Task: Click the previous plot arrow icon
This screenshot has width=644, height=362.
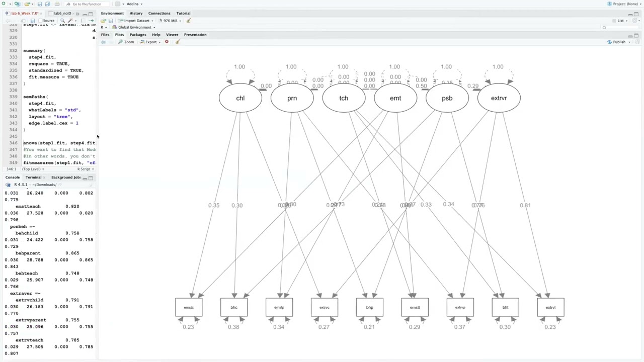Action: coord(103,42)
